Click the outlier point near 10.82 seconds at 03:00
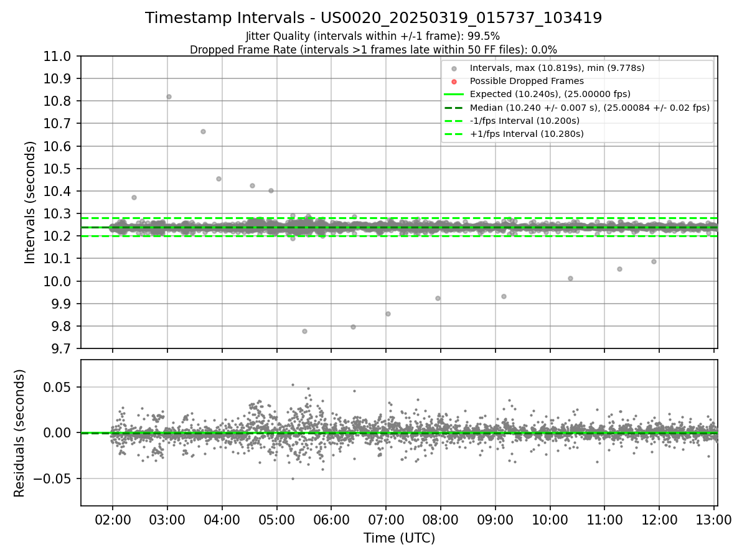The height and width of the screenshot is (560, 747). [169, 96]
